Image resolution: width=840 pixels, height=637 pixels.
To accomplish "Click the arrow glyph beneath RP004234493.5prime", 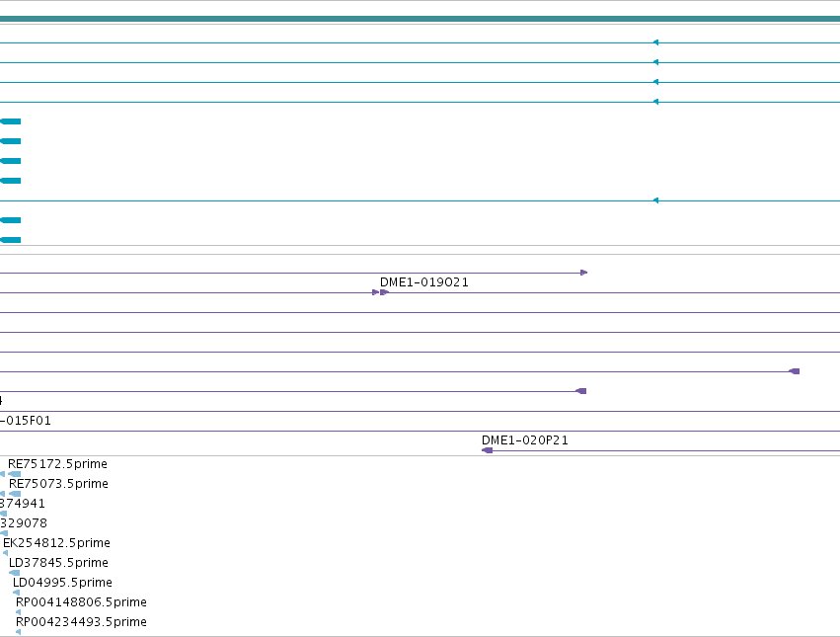I will pyautogui.click(x=18, y=632).
